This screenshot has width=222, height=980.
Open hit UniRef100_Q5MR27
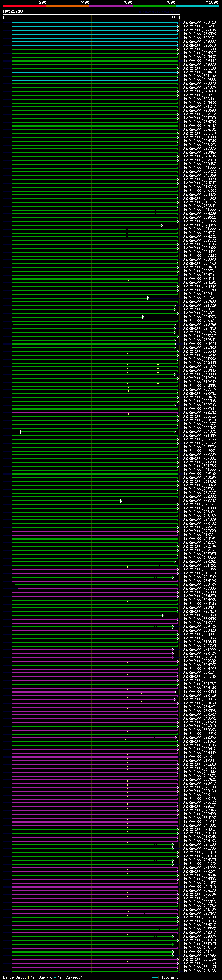click(x=199, y=53)
